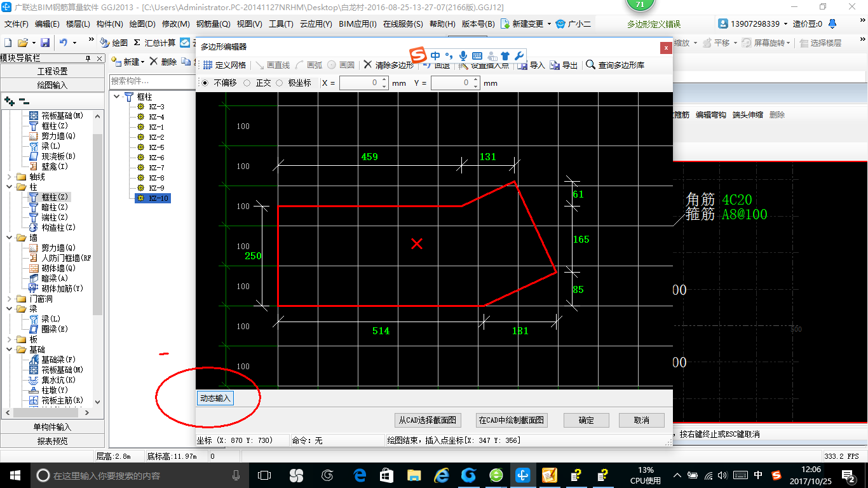Viewport: 868px width, 488px height.
Task: Expand the 板 folder in navigator tree
Action: click(9, 339)
